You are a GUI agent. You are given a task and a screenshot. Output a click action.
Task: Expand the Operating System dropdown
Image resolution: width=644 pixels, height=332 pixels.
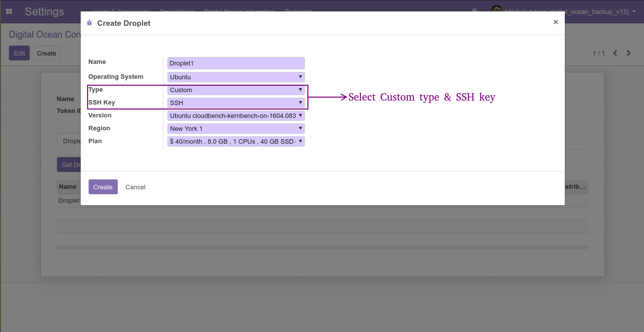tap(236, 77)
